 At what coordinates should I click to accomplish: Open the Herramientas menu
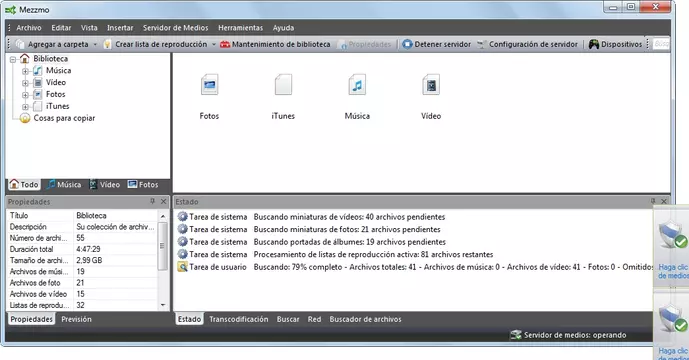click(240, 28)
